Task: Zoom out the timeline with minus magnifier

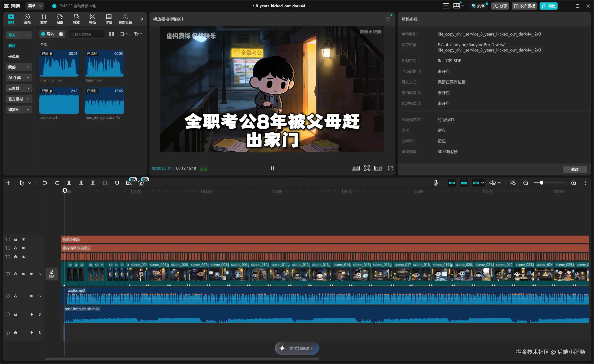Action: coord(526,183)
